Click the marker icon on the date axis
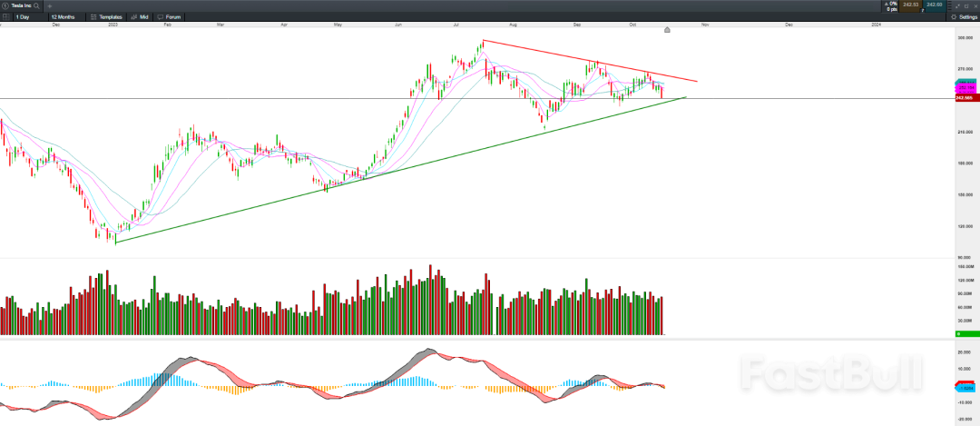 (x=667, y=30)
